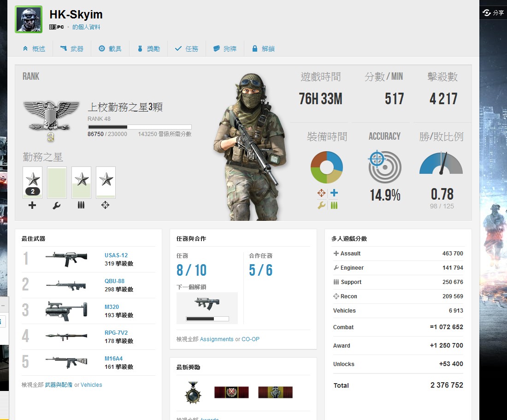Screen dimensions: 507x420
Task: Click the Assault plus icon under service stars
Action: tap(32, 205)
